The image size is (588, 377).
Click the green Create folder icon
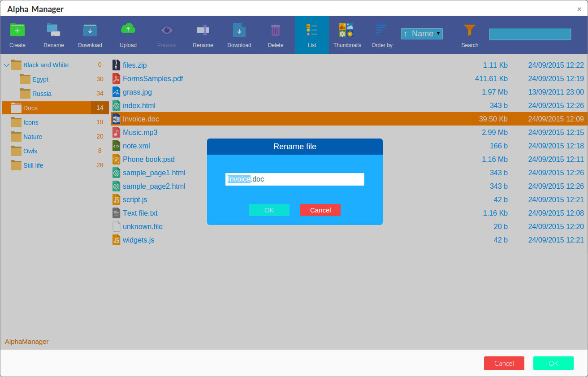coord(17,30)
